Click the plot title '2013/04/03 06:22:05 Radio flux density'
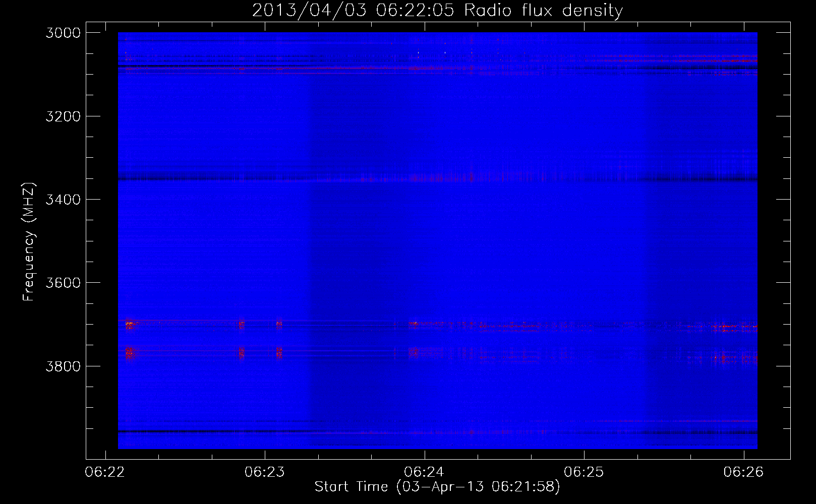Viewport: 816px width, 504px height. point(437,11)
